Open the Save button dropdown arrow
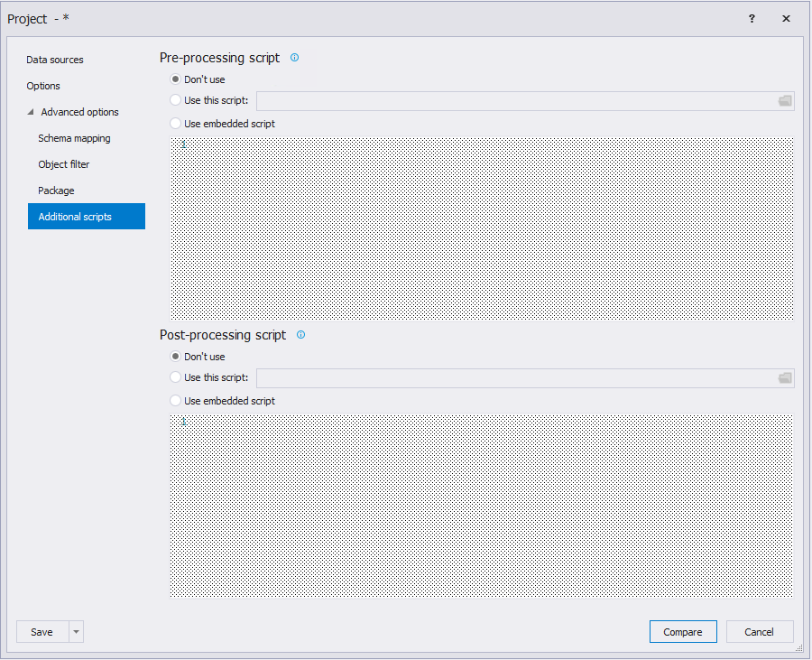This screenshot has height=660, width=812. tap(76, 632)
